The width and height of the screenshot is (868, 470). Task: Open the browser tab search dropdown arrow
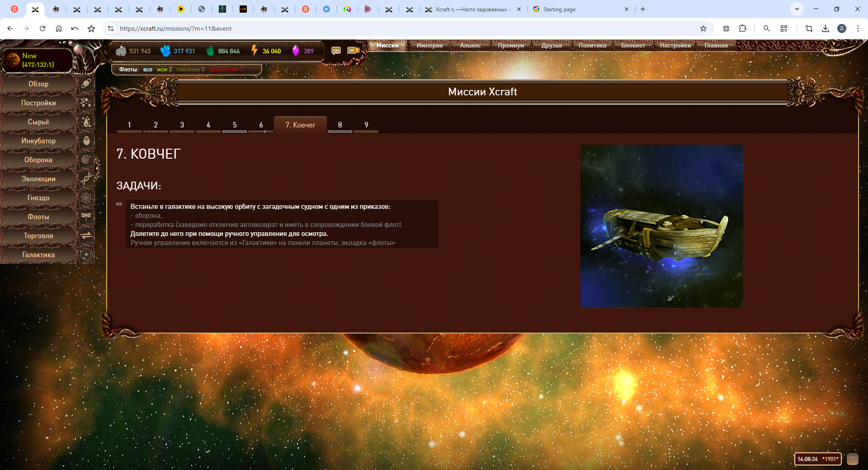tap(797, 9)
